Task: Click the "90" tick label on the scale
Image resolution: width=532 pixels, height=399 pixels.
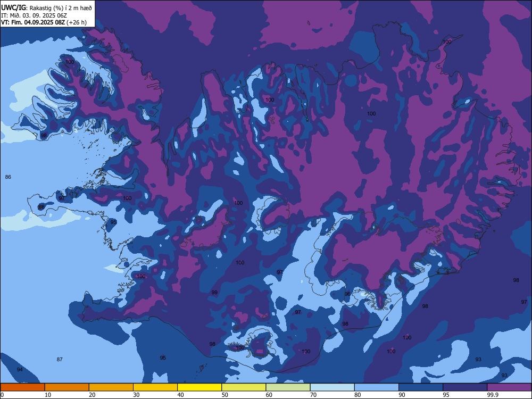Action: click(x=402, y=395)
